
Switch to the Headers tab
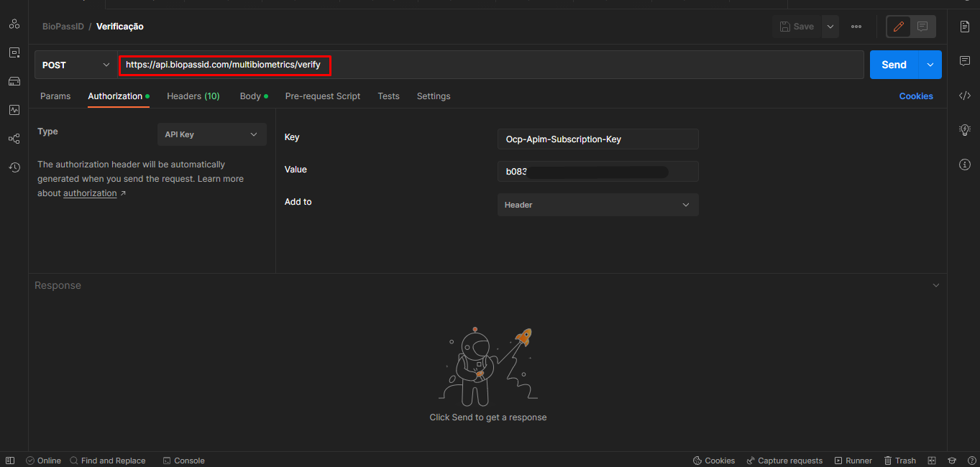click(193, 96)
